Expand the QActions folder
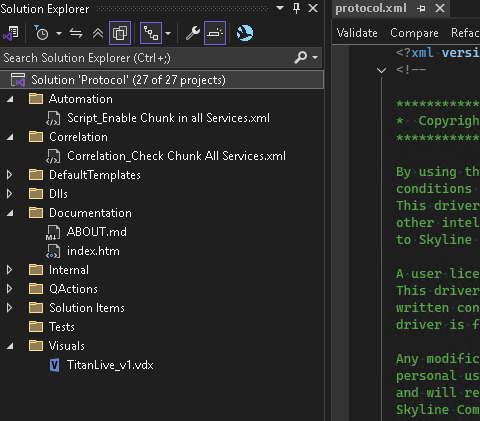Screen dimensions: 480x421 pyautogui.click(x=10, y=289)
